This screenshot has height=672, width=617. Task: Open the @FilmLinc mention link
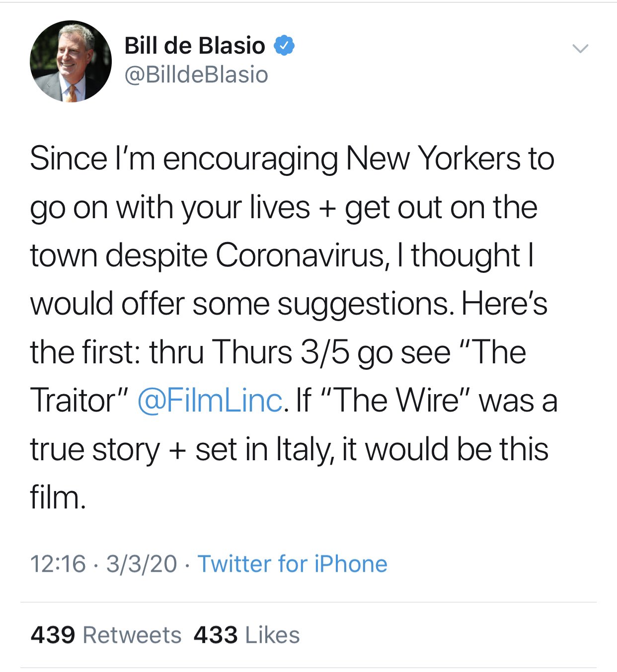(x=210, y=401)
